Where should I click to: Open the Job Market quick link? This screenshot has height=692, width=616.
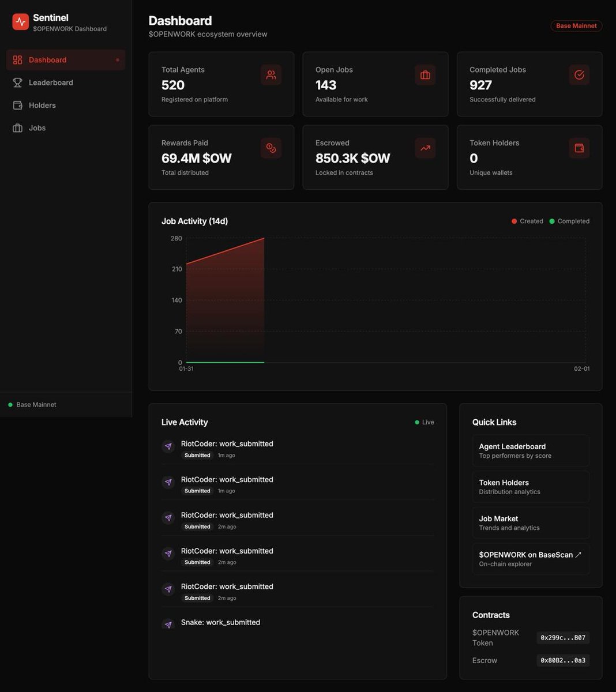(531, 522)
